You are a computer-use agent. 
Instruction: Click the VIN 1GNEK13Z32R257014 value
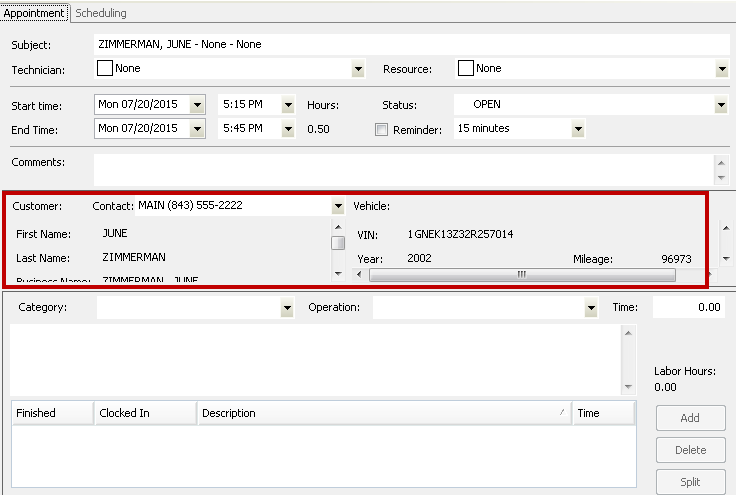[460, 234]
